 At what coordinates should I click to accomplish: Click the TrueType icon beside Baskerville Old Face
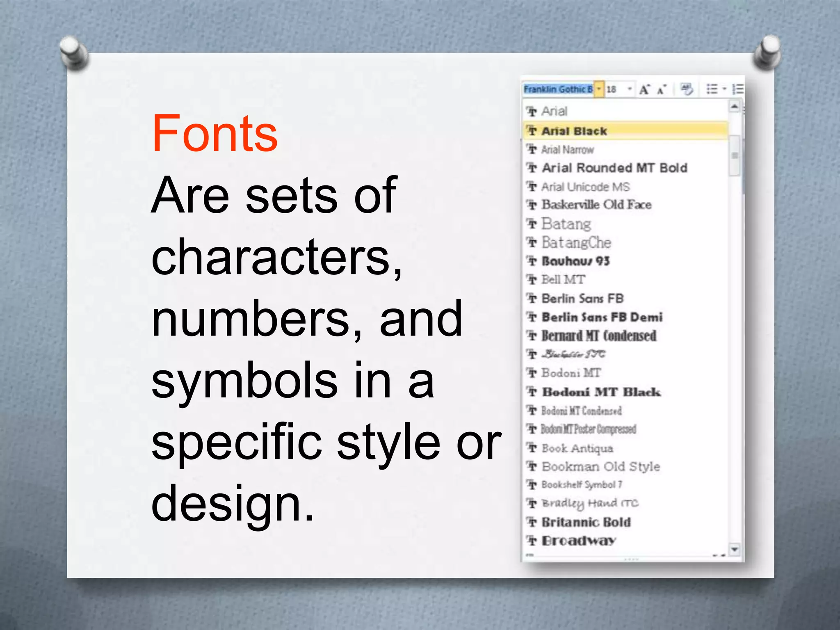click(532, 205)
